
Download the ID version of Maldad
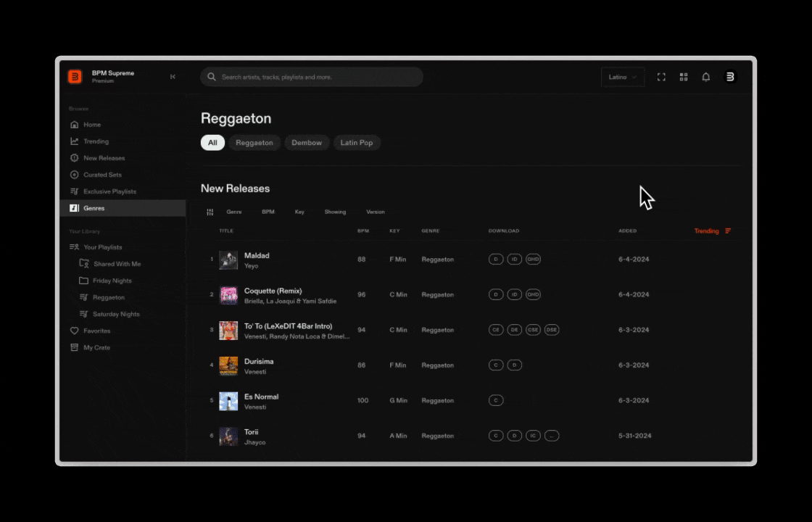tap(514, 259)
